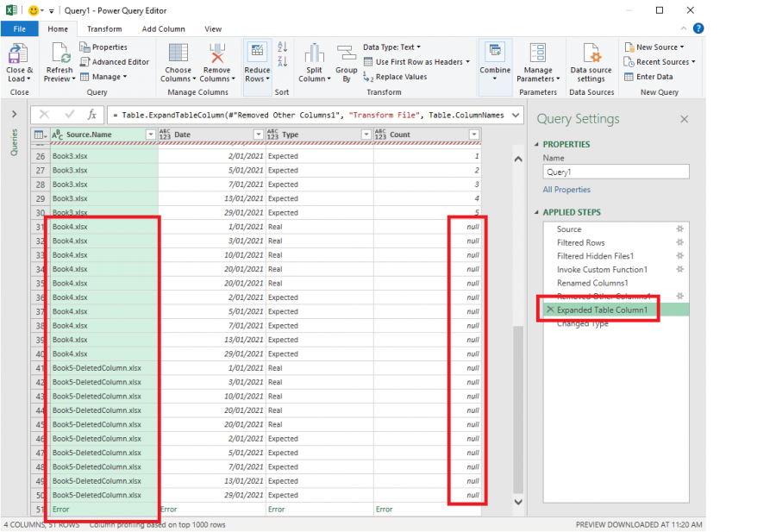Open the New Source dropdown
This screenshot has height=532, width=776.
(654, 47)
